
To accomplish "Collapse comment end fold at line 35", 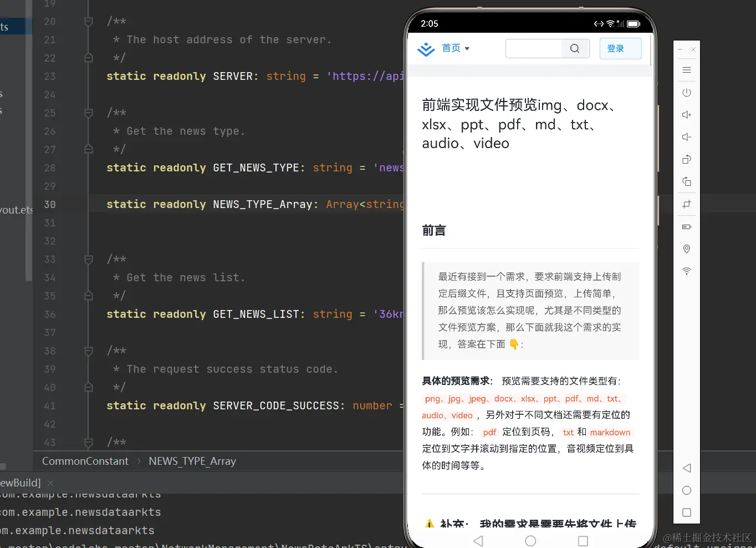I will click(89, 296).
